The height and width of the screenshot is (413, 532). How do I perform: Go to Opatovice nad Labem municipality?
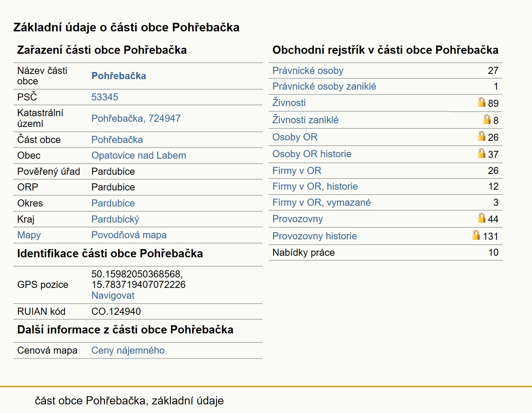(x=138, y=155)
